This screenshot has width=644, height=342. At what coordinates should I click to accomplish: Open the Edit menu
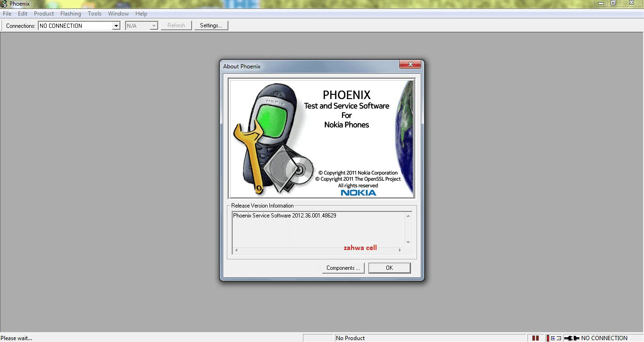23,14
